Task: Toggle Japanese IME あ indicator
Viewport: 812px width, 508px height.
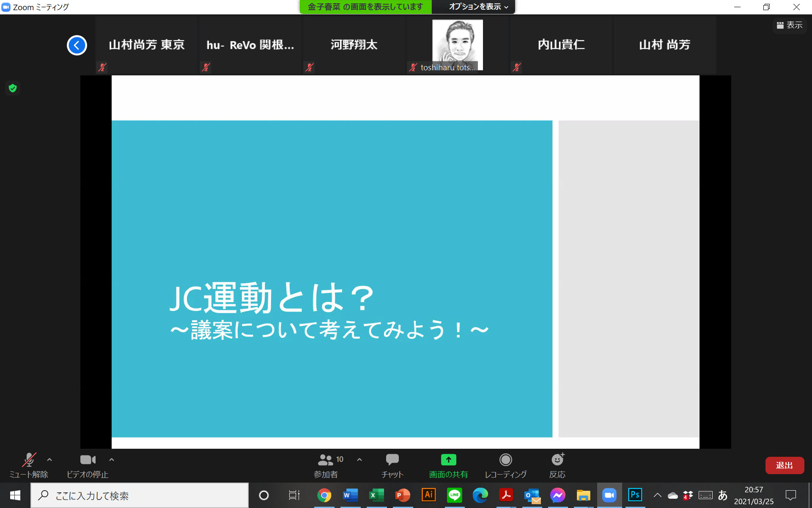Action: click(723, 495)
